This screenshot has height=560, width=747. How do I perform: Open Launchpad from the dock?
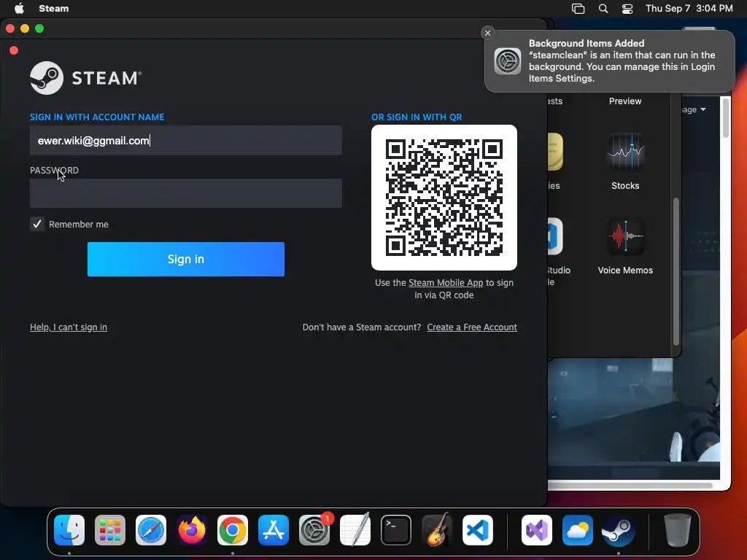[x=110, y=530]
